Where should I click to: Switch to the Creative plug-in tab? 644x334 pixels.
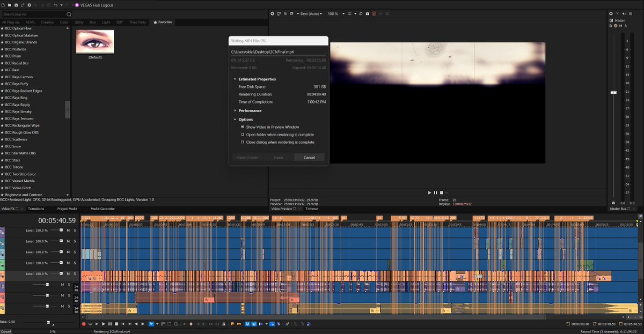[x=47, y=22]
